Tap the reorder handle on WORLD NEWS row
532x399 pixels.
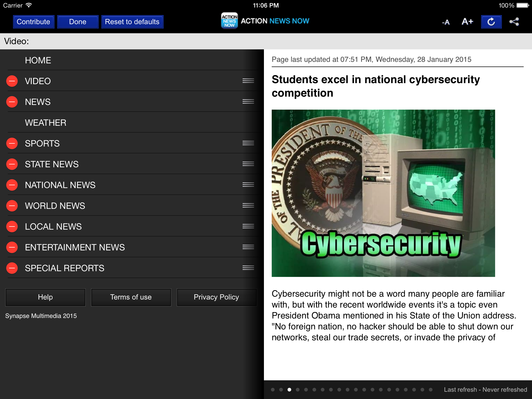(248, 205)
